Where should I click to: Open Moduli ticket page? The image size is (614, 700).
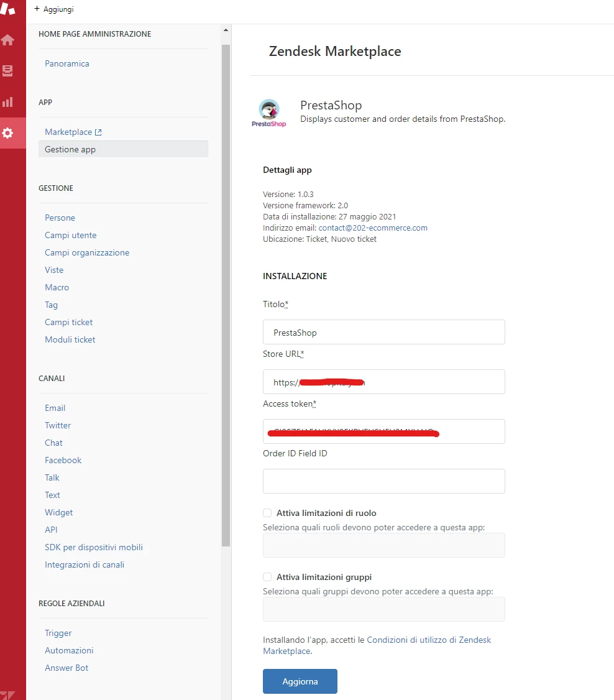[70, 339]
